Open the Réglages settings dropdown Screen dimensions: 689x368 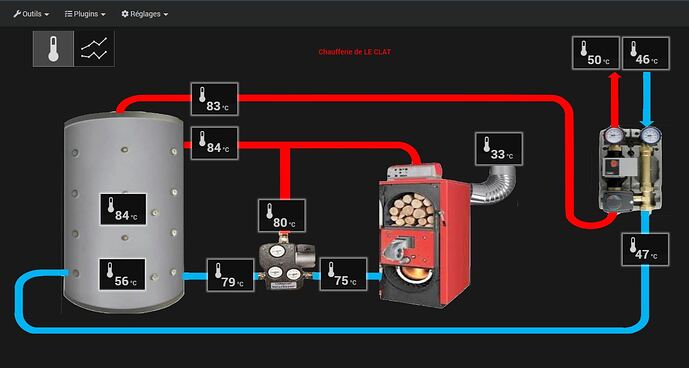tap(145, 14)
